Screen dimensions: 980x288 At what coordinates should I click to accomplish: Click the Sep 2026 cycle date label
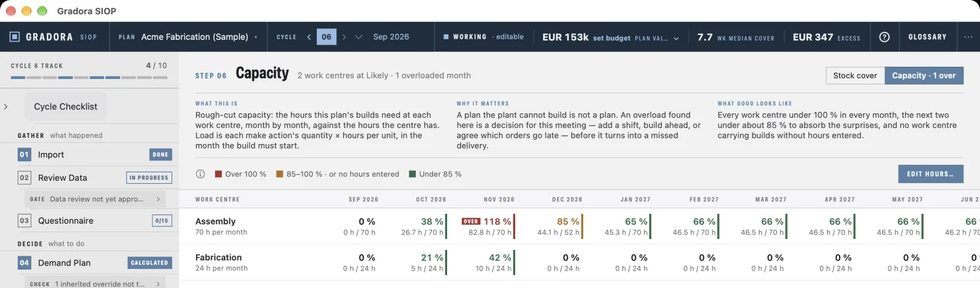pyautogui.click(x=391, y=37)
